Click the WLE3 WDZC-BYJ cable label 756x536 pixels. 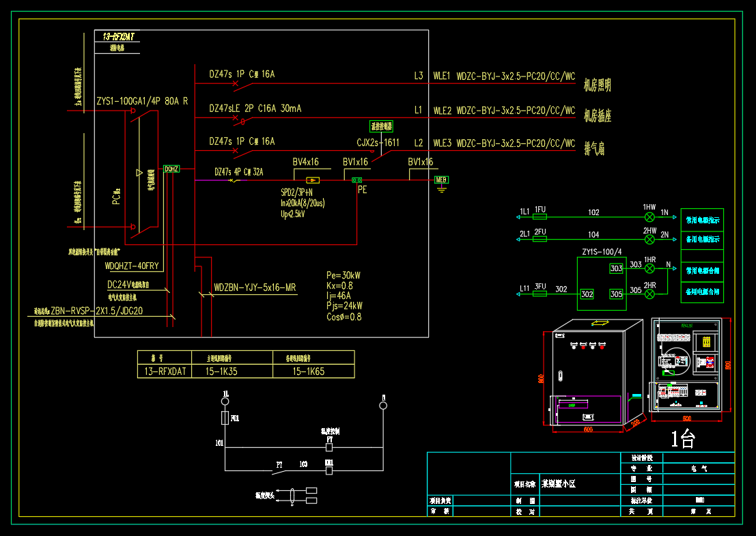tap(504, 143)
